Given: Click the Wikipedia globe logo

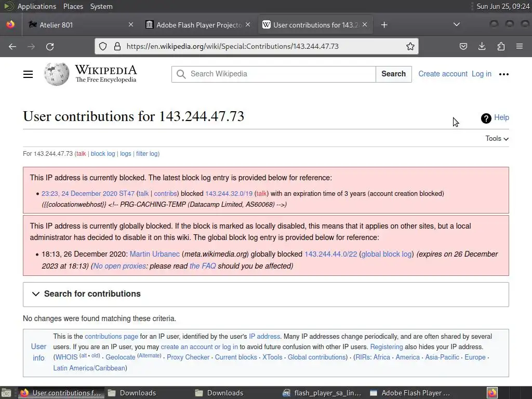Looking at the screenshot, I should coord(57,74).
